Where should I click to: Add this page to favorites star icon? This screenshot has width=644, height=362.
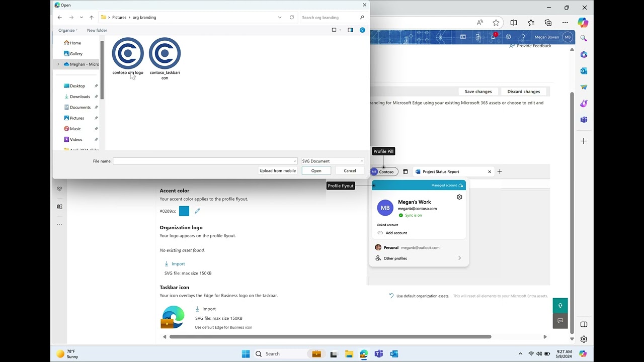pyautogui.click(x=496, y=23)
